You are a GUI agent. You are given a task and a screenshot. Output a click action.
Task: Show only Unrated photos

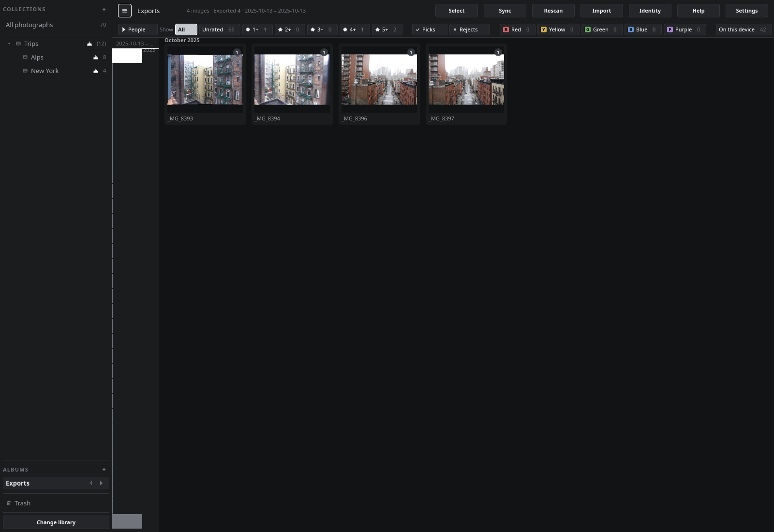[x=219, y=30]
